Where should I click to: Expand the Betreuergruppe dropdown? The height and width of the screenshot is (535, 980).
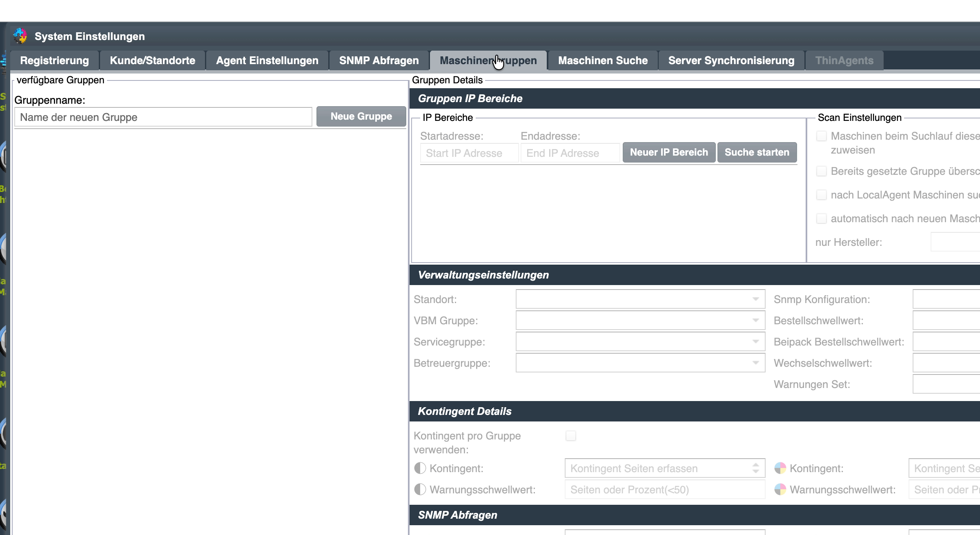(640, 363)
